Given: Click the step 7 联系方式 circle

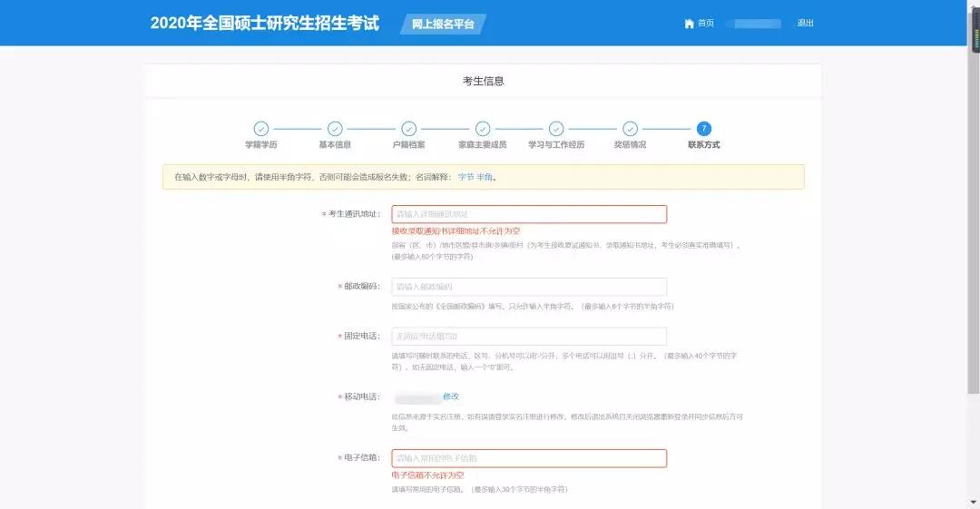Looking at the screenshot, I should [704, 128].
